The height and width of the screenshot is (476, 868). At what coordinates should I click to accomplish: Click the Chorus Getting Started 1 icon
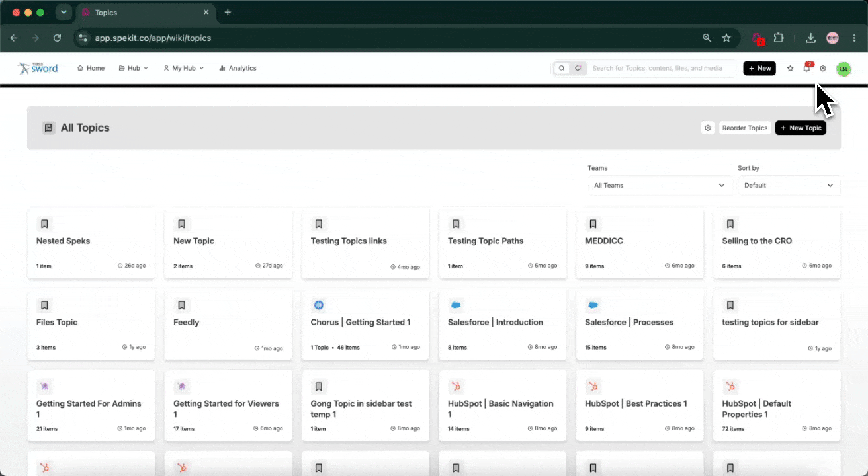[319, 305]
